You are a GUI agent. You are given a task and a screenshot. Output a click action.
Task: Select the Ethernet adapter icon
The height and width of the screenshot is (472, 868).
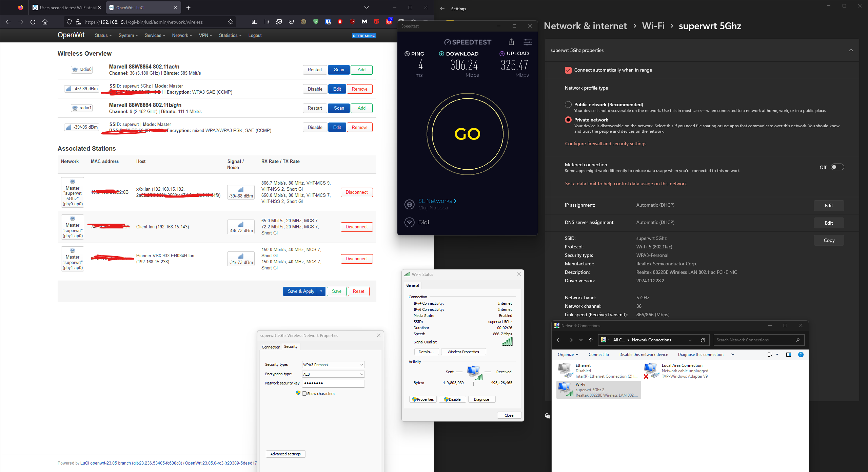coord(565,370)
